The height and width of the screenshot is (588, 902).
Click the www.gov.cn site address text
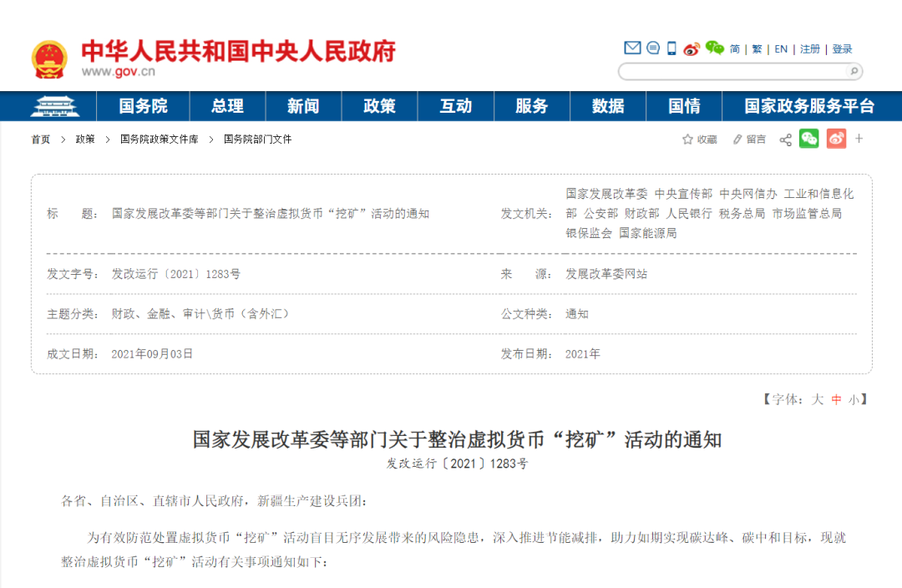coord(118,71)
